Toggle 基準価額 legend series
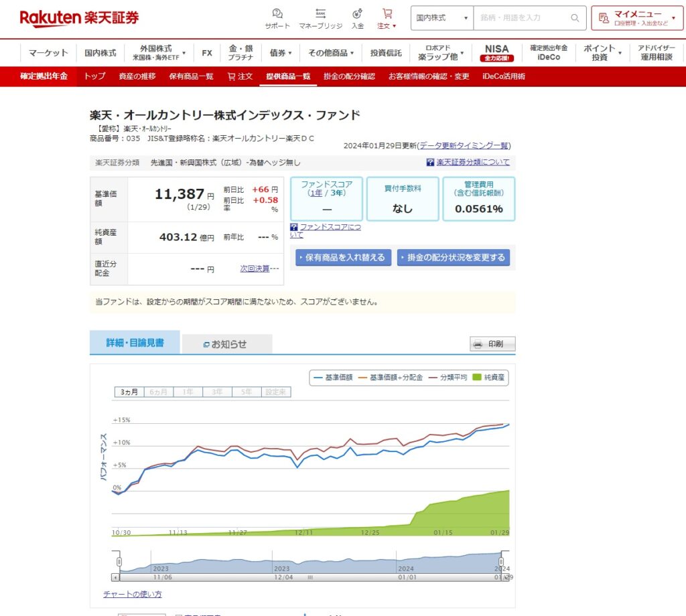Screen dimensions: 686x616 tap(334, 377)
